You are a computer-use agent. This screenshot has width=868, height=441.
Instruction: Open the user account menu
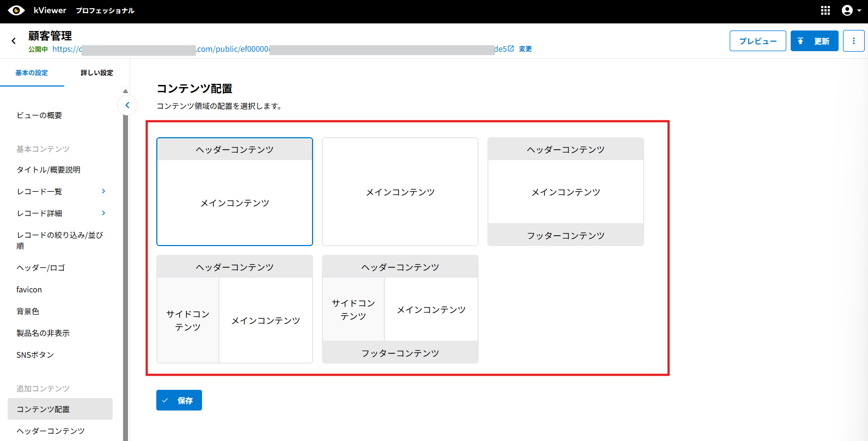tap(851, 10)
